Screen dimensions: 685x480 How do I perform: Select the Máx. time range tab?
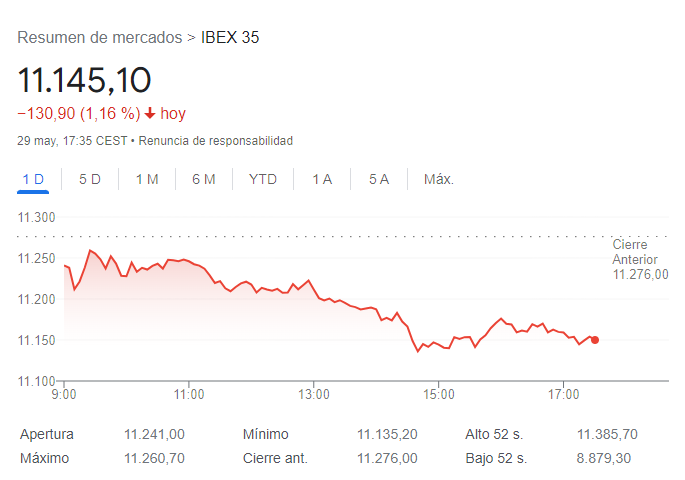[439, 179]
